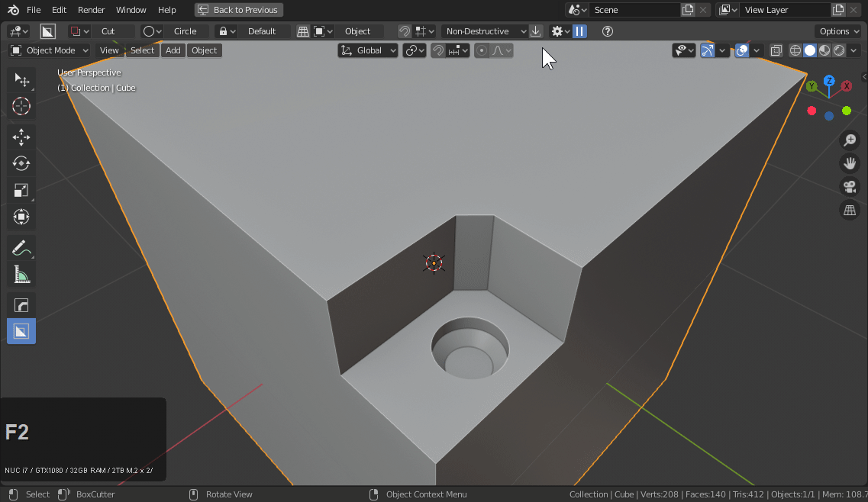The width and height of the screenshot is (868, 502).
Task: Open the Options popover
Action: pos(838,31)
